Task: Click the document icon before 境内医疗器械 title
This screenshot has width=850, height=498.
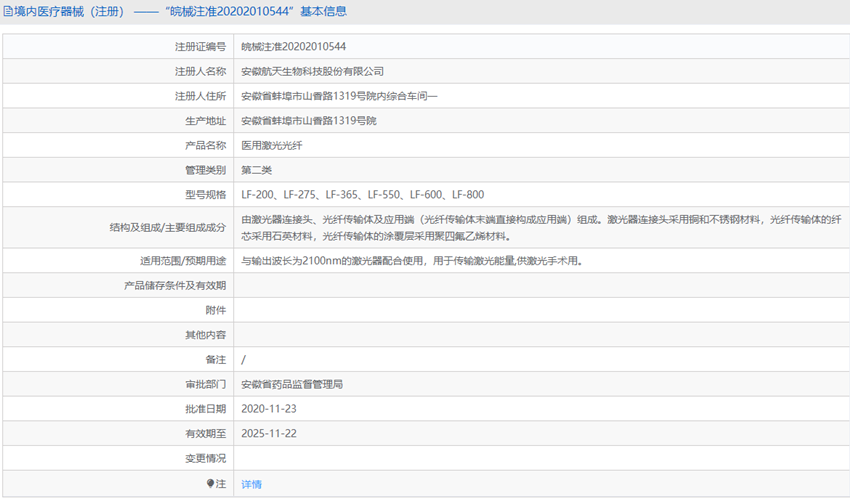Action: [8, 11]
